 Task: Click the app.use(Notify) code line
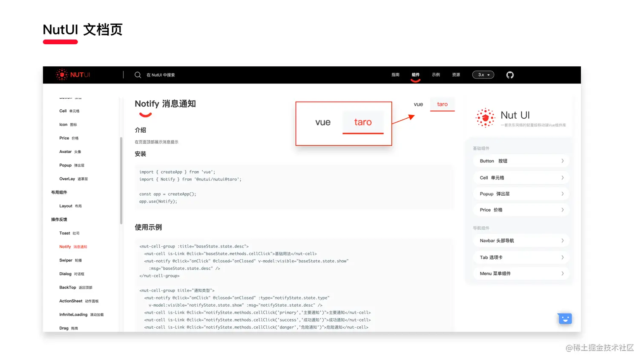pyautogui.click(x=158, y=202)
